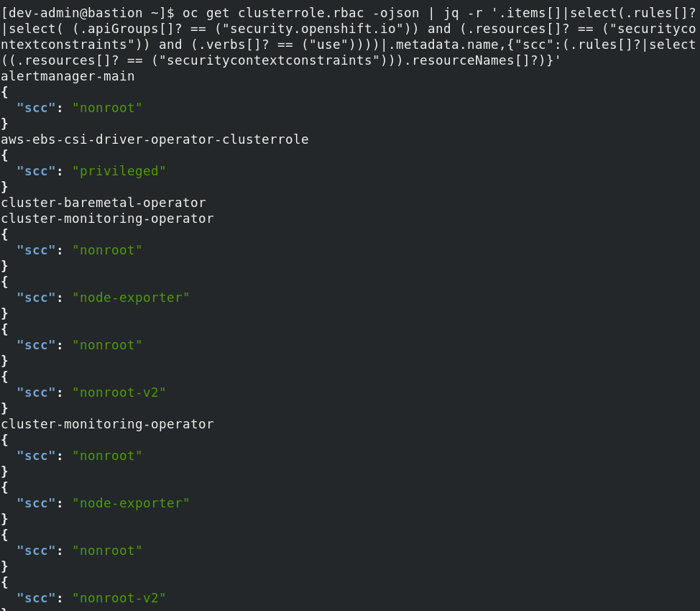This screenshot has width=700, height=611.
Task: Click the first 'node-exporter' scc value
Action: (x=131, y=298)
